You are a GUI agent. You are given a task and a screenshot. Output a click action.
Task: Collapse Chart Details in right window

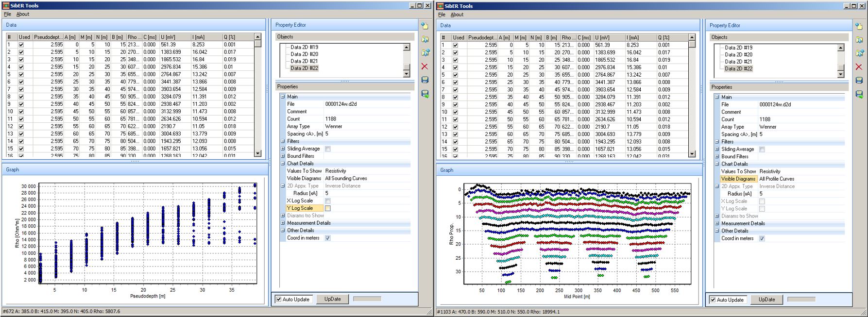[x=717, y=164]
